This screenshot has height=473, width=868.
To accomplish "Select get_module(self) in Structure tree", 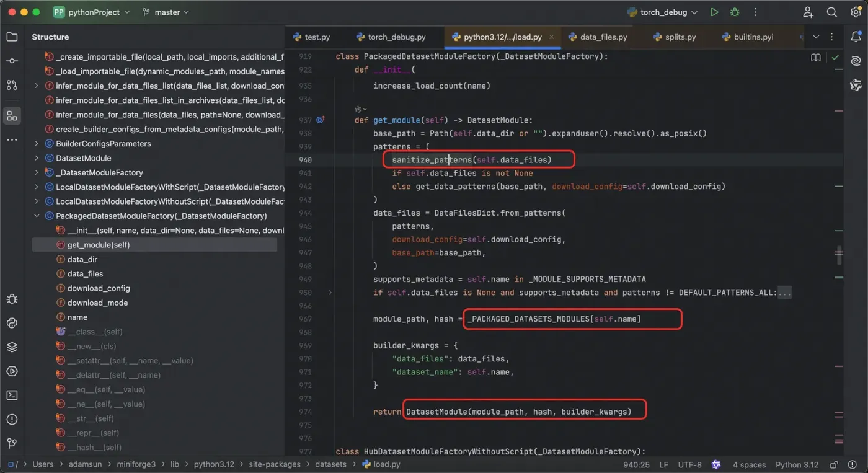I will pos(154,245).
